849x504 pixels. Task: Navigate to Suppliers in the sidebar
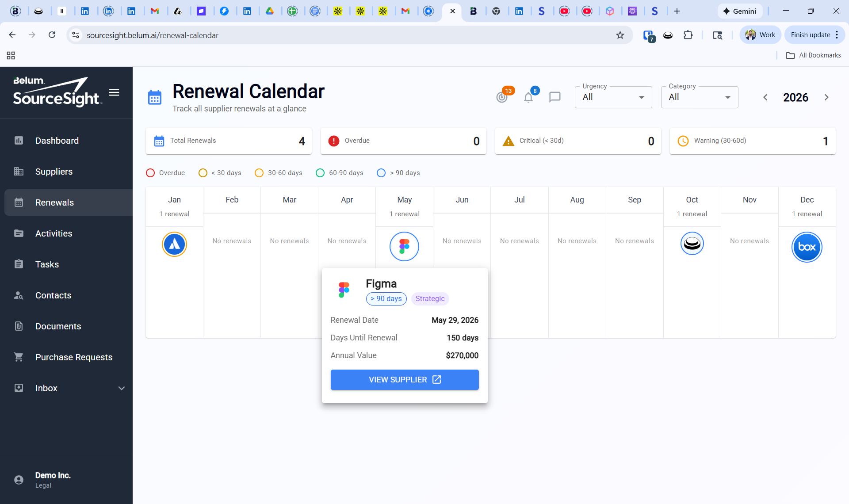(x=54, y=172)
